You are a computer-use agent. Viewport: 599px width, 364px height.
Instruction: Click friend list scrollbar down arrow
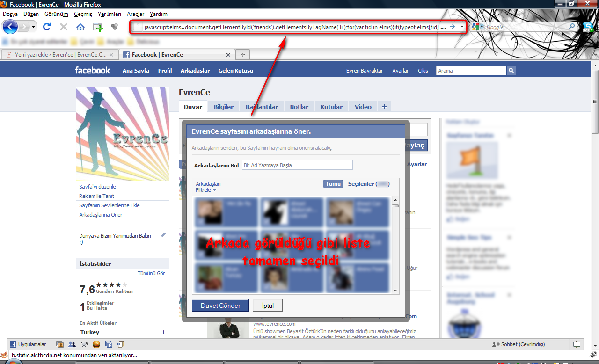395,290
